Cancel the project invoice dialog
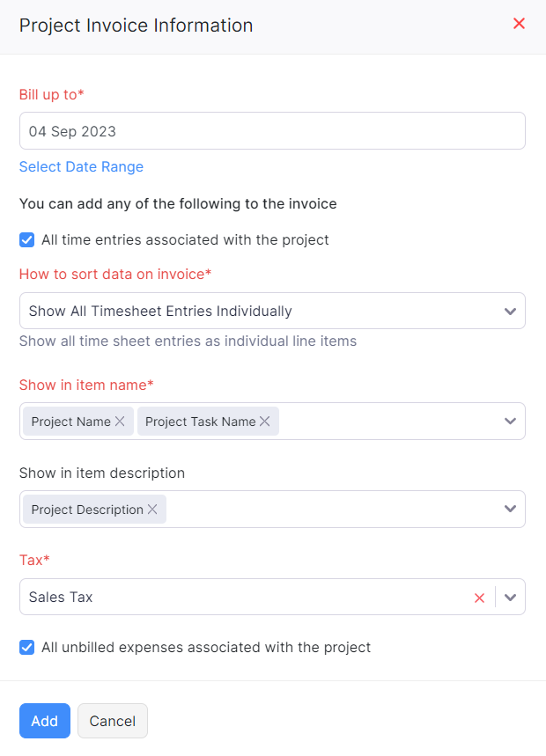 click(112, 720)
